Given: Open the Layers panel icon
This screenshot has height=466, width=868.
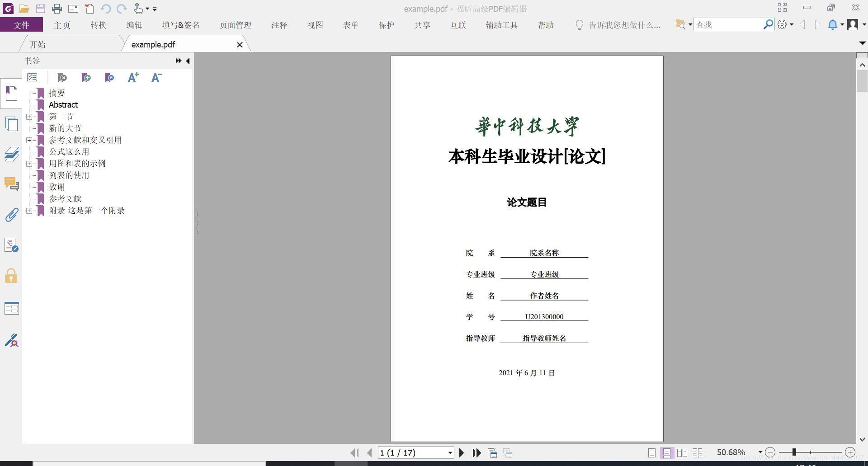Looking at the screenshot, I should coord(11,154).
